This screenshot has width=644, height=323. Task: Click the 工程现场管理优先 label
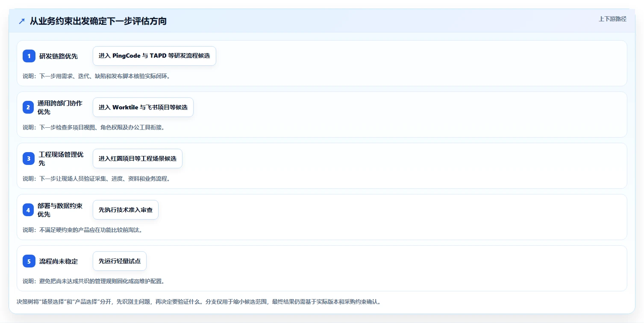coord(61,159)
